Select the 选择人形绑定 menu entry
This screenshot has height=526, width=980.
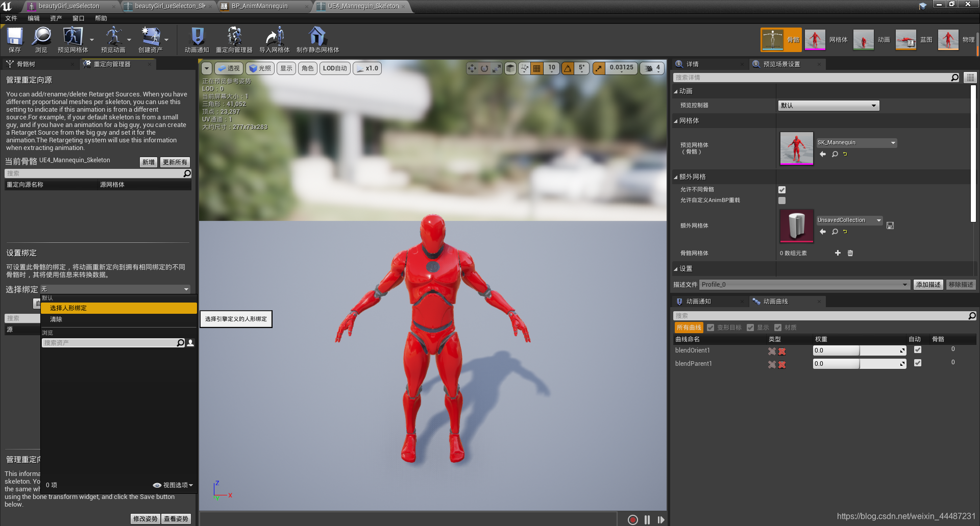point(119,308)
